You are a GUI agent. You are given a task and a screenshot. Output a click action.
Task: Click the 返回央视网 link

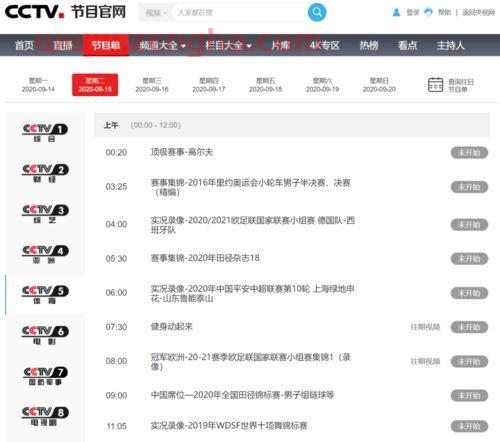click(478, 13)
